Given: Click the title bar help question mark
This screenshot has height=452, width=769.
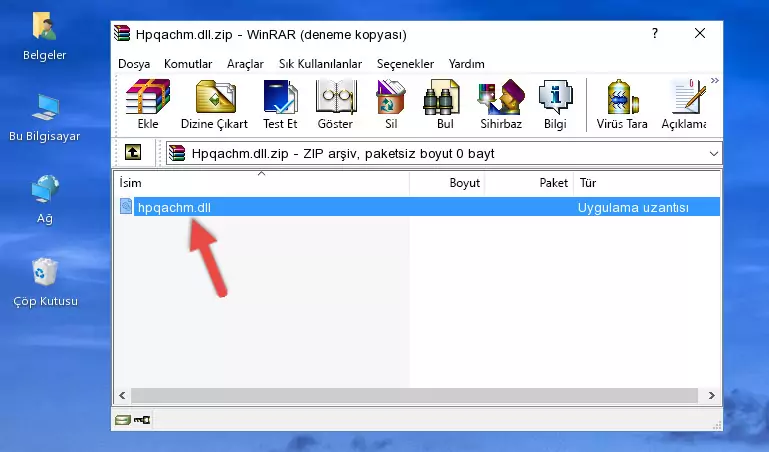Looking at the screenshot, I should coord(655,33).
